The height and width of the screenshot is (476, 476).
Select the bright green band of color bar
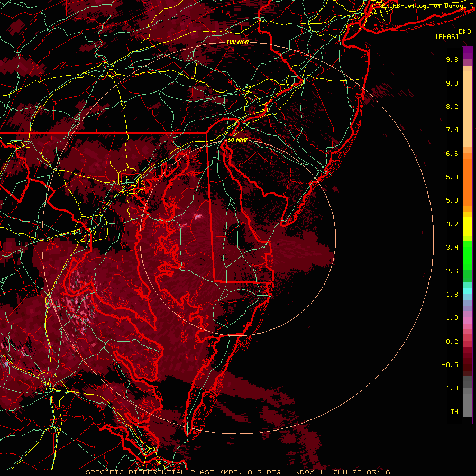(467, 255)
